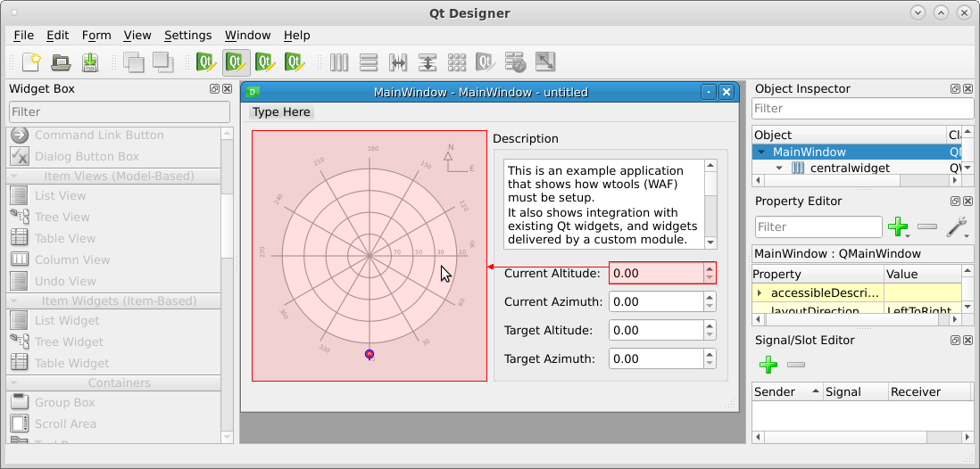The width and height of the screenshot is (980, 469).
Task: Switch to Edit Signals/Slots mode icon
Action: [237, 62]
